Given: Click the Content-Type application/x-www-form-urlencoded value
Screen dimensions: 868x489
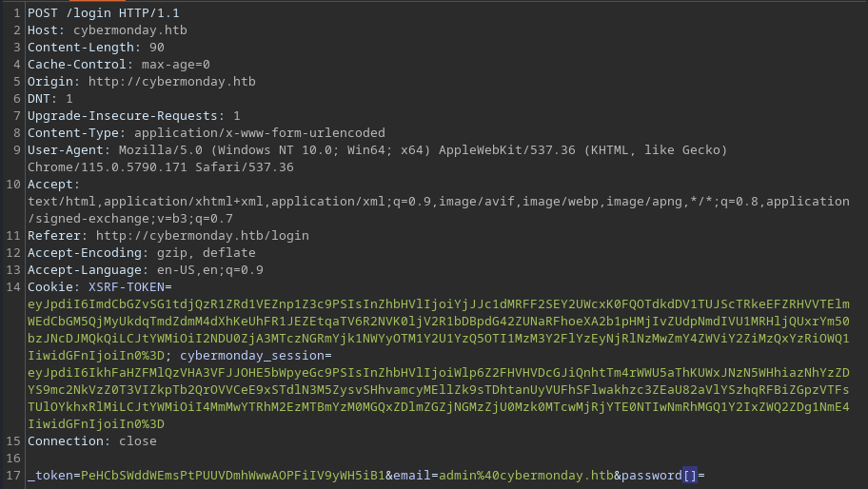Looking at the screenshot, I should coord(260,133).
